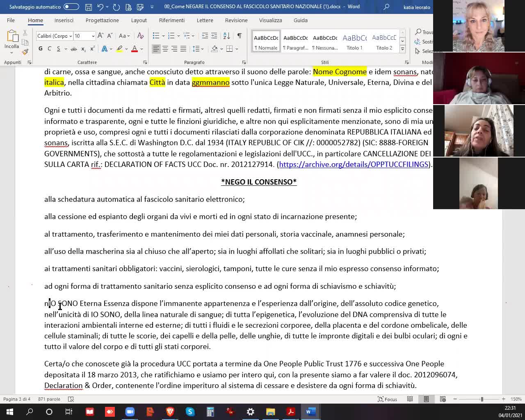Open Customize Quick Access Toolbar dropdown

click(x=152, y=7)
